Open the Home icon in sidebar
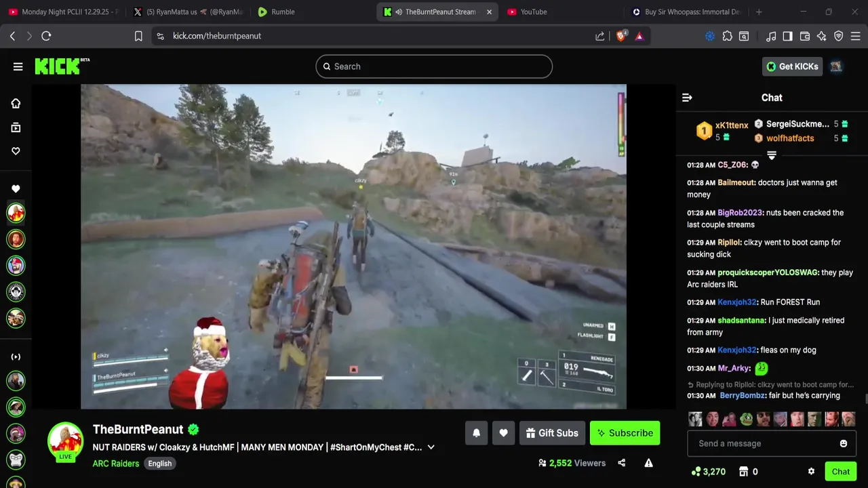Image resolution: width=868 pixels, height=488 pixels. pos(16,103)
